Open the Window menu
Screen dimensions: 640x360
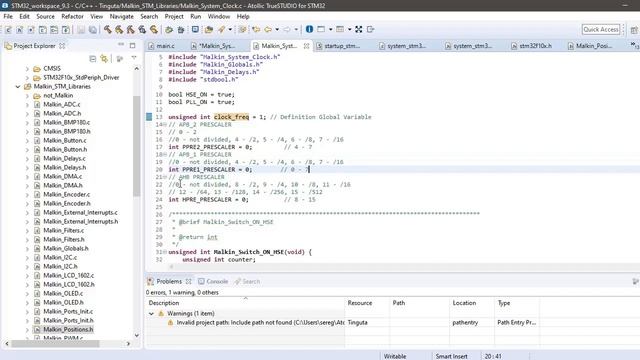[x=219, y=16]
